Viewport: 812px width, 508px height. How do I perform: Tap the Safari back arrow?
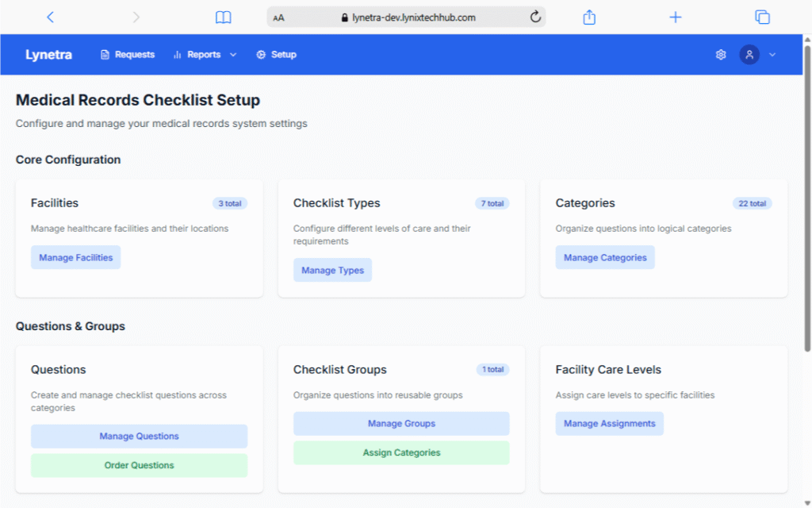point(51,17)
